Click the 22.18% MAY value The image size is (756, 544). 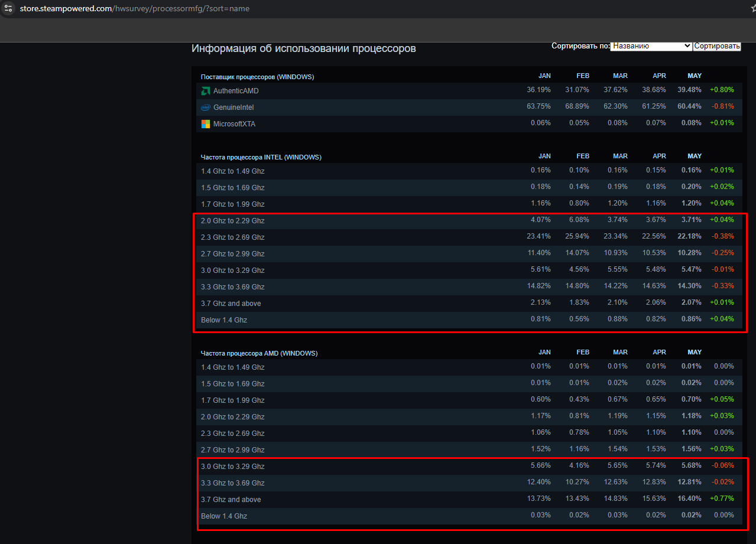click(x=689, y=236)
